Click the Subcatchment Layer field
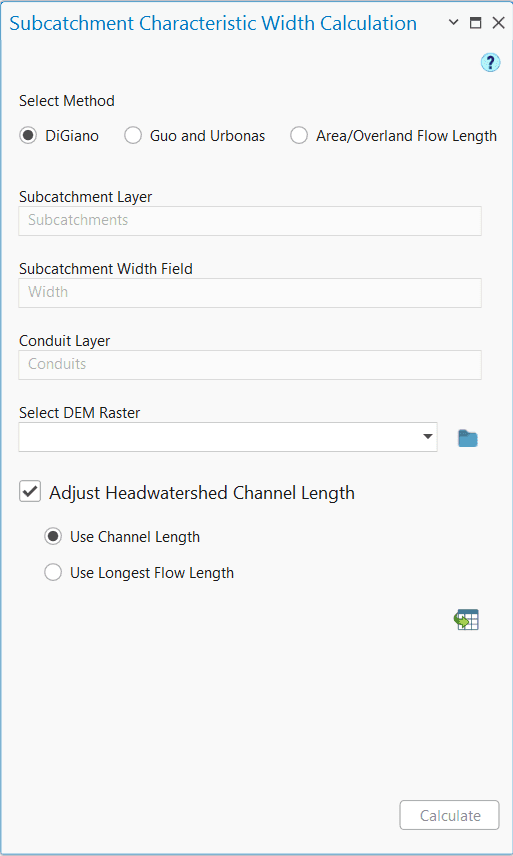The width and height of the screenshot is (513, 856). [250, 221]
